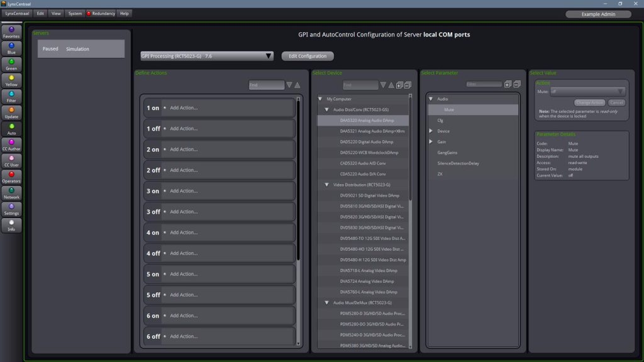
Task: Open the View menu
Action: pos(57,13)
